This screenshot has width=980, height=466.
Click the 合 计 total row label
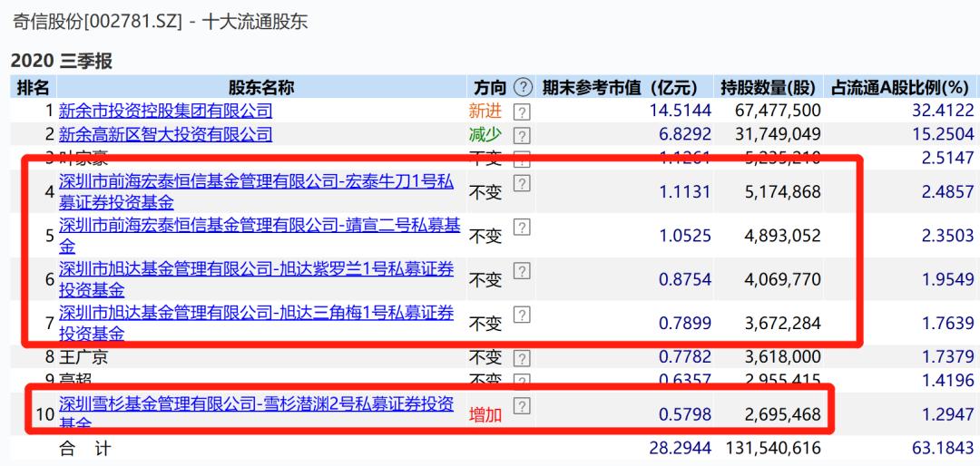tap(84, 448)
